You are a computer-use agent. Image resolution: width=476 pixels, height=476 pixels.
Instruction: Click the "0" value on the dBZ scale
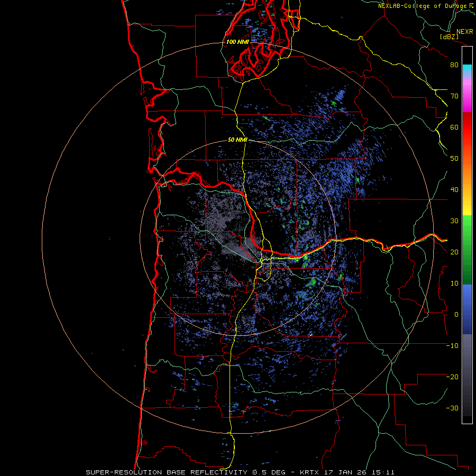click(x=456, y=315)
